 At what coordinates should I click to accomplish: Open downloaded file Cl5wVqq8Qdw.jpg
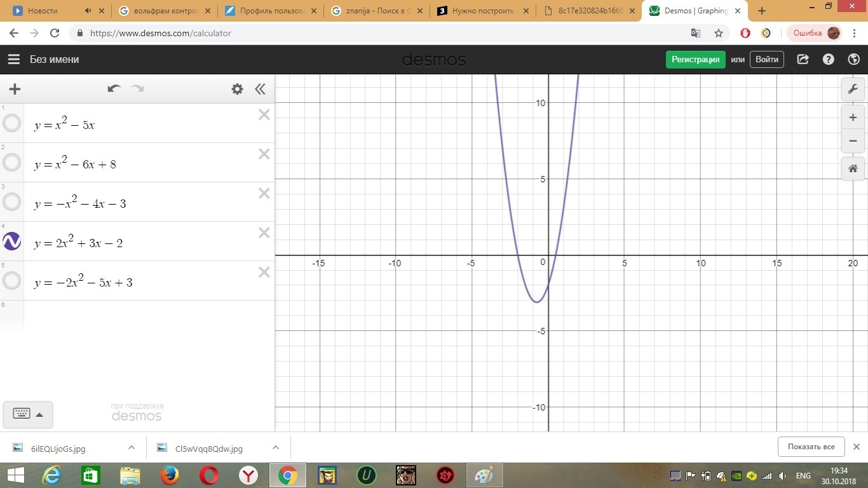click(209, 448)
